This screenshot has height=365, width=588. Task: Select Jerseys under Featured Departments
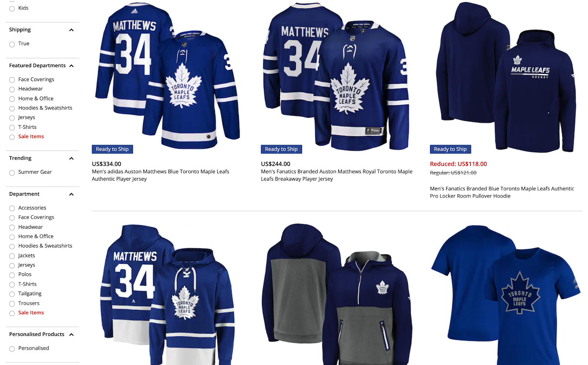[12, 118]
